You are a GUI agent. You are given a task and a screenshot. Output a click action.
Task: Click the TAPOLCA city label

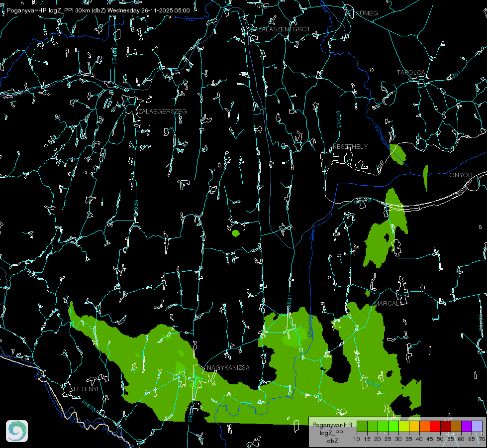pyautogui.click(x=411, y=73)
